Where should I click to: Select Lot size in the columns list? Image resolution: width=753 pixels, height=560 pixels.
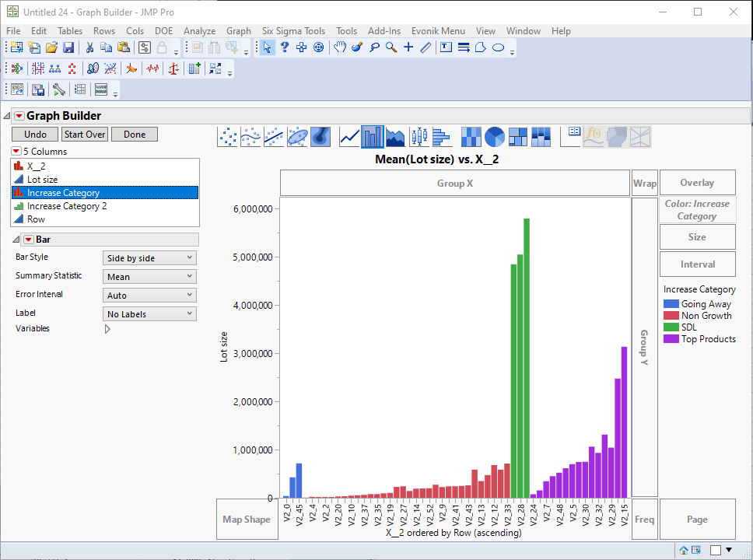click(x=42, y=180)
